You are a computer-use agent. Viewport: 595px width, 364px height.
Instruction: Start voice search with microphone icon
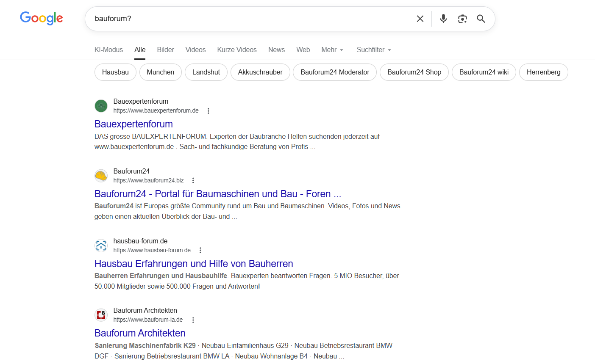click(443, 19)
